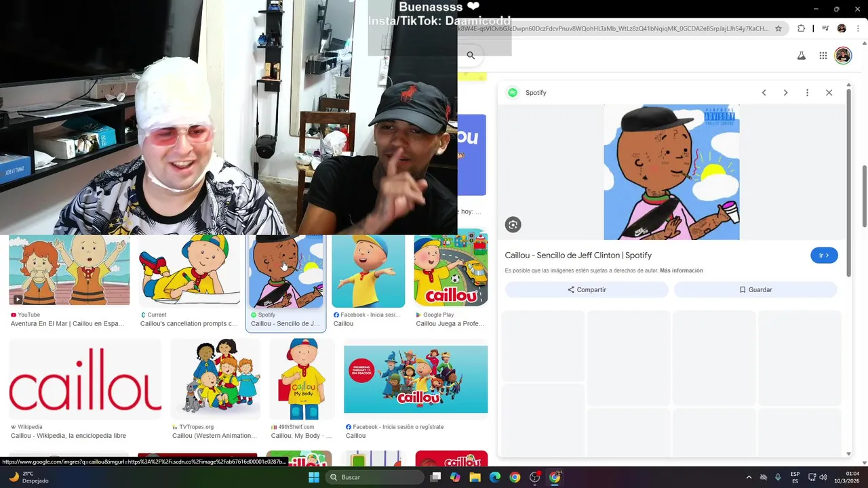868x488 pixels.
Task: Open the volume control in system tray
Action: tap(823, 477)
